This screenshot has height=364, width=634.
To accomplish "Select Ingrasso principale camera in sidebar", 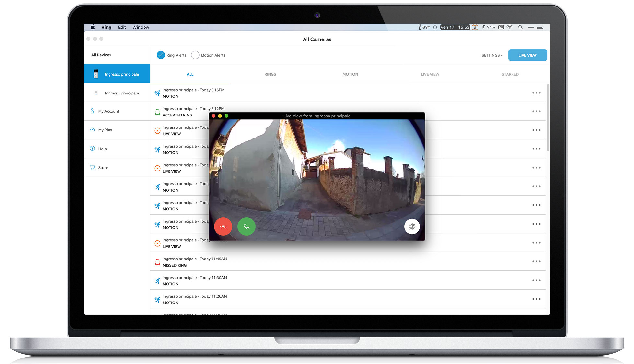I will 117,93.
